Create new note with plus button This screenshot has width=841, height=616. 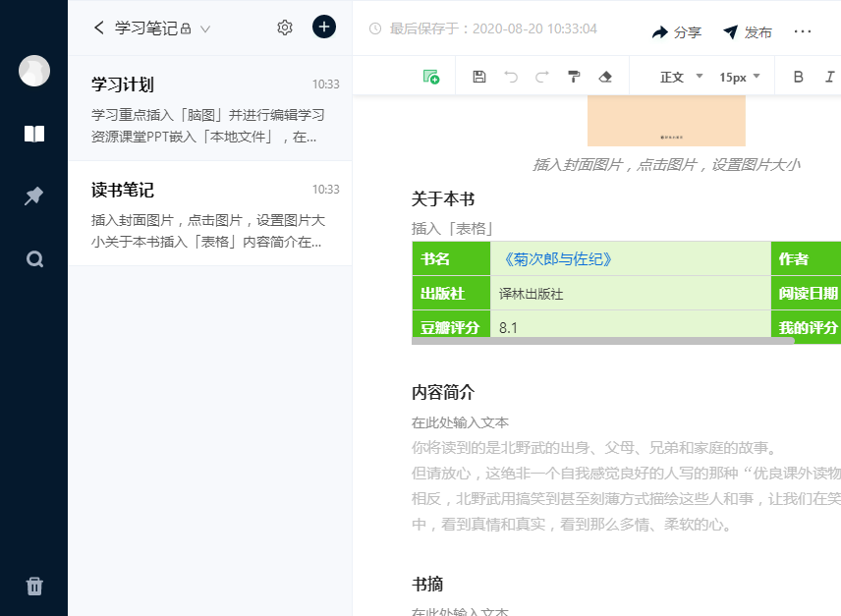click(324, 28)
